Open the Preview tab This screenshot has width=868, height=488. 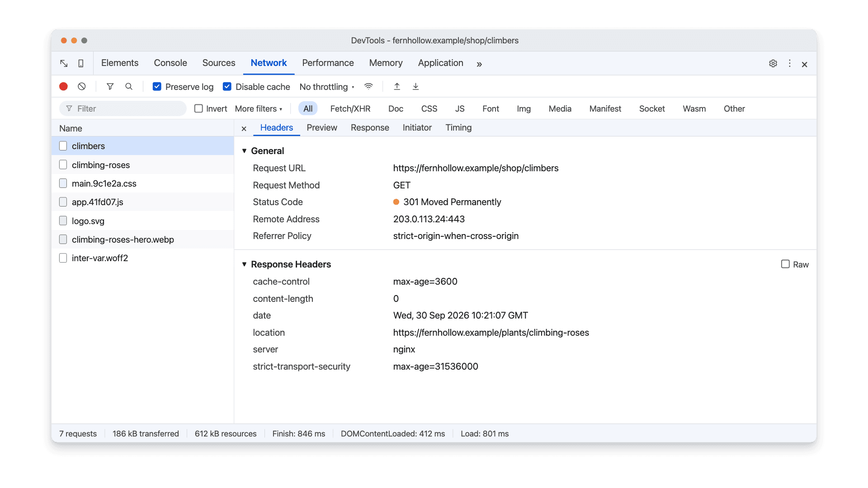[322, 128]
